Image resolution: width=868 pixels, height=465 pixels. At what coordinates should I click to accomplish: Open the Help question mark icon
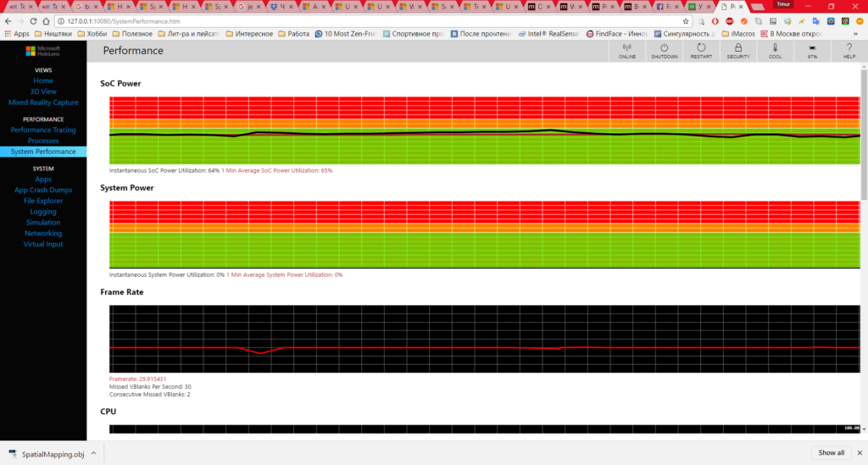[x=849, y=48]
